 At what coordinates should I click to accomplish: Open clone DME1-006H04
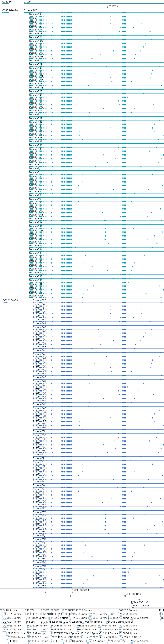140,602
